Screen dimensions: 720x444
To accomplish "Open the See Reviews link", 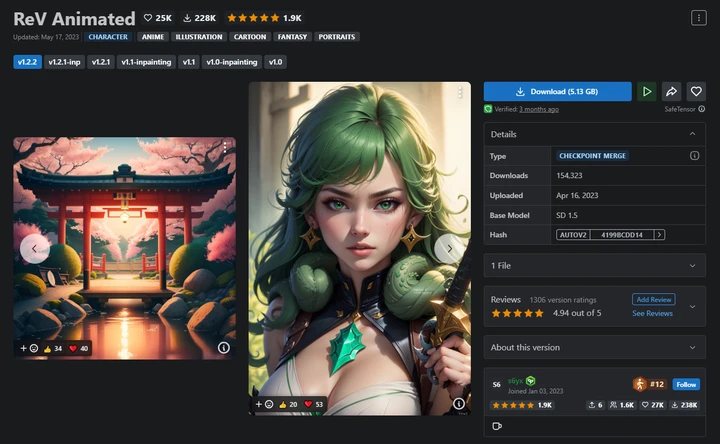I will click(652, 313).
